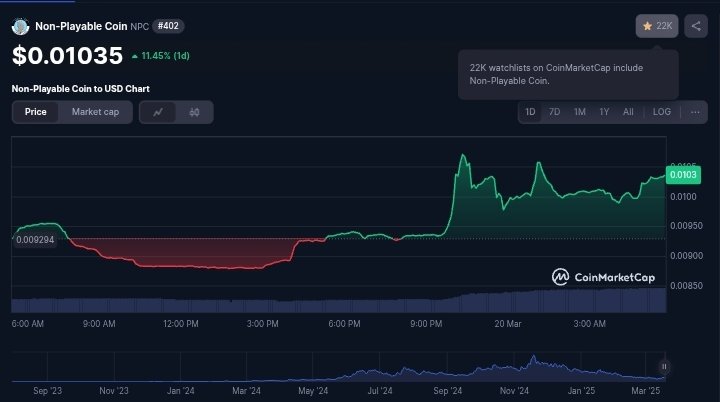Click the range slider pause handle

664,367
